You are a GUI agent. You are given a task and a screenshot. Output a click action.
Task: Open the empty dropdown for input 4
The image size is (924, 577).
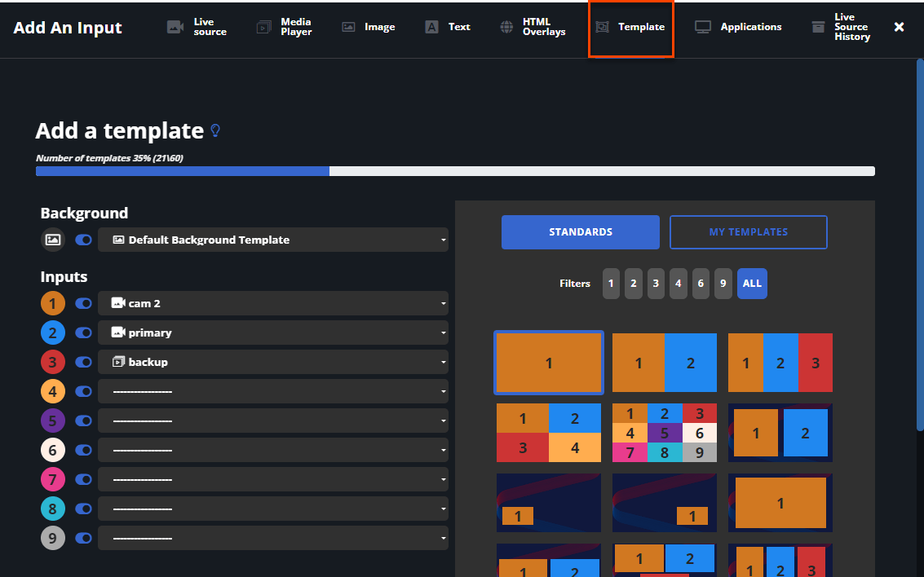click(273, 391)
